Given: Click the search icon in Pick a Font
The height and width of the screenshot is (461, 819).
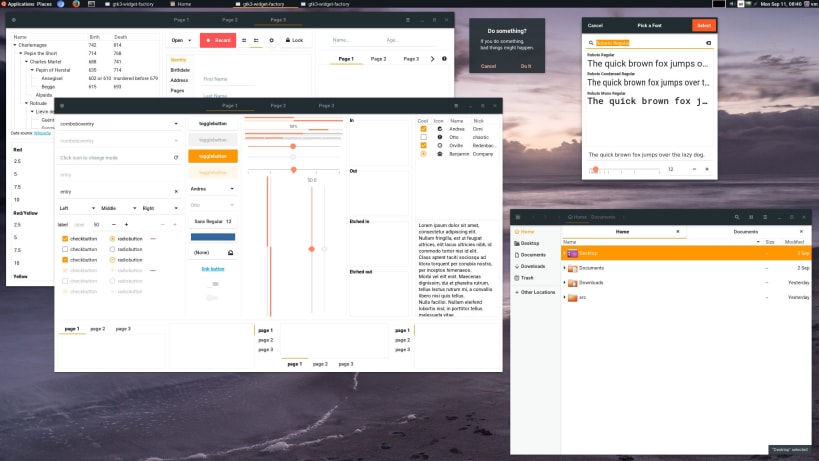Looking at the screenshot, I should (x=591, y=43).
